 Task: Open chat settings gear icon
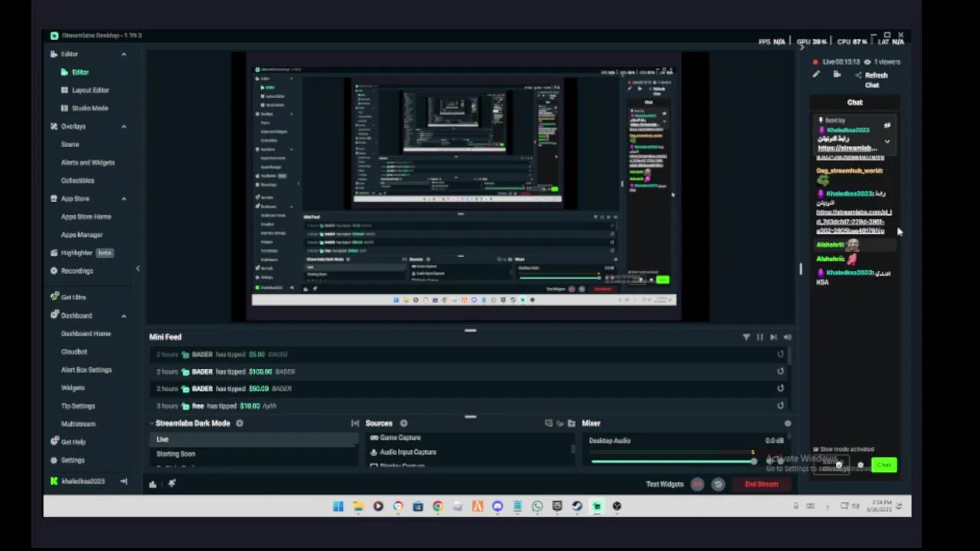[860, 465]
